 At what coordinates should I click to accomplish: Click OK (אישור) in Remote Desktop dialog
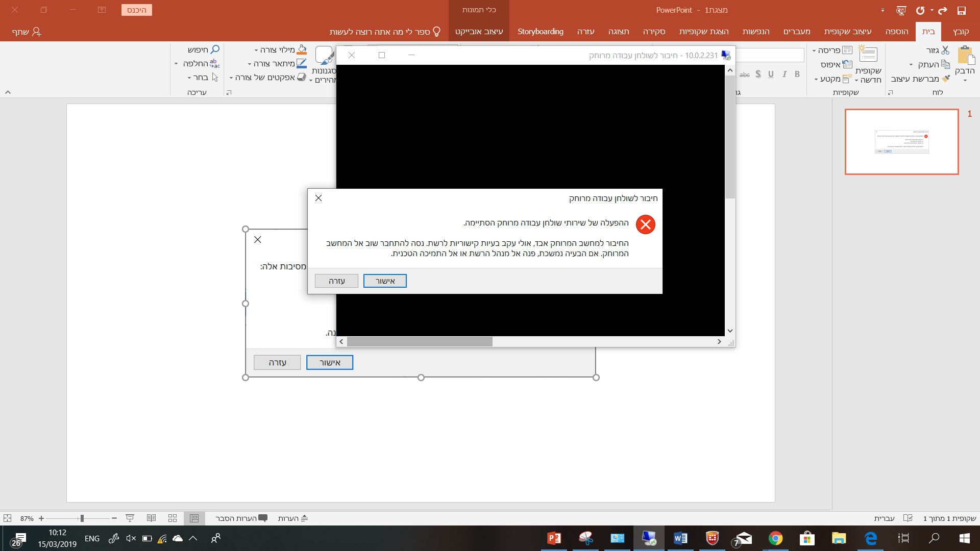(385, 281)
